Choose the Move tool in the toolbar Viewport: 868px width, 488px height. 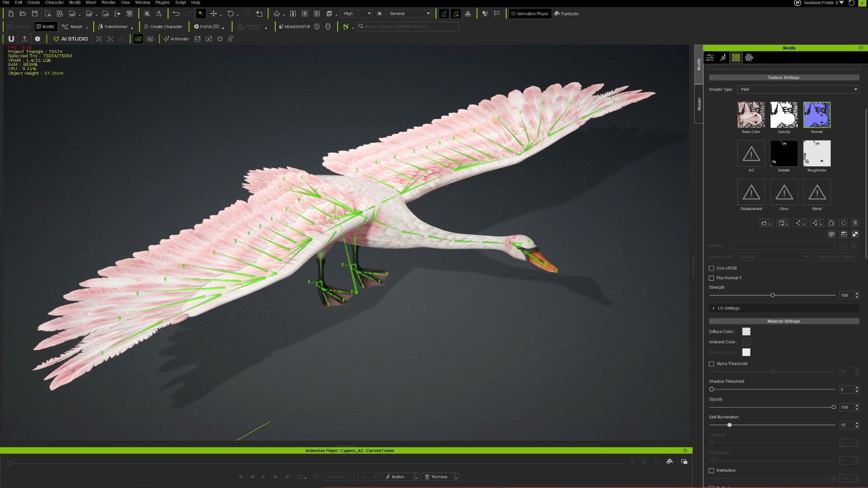coord(213,14)
